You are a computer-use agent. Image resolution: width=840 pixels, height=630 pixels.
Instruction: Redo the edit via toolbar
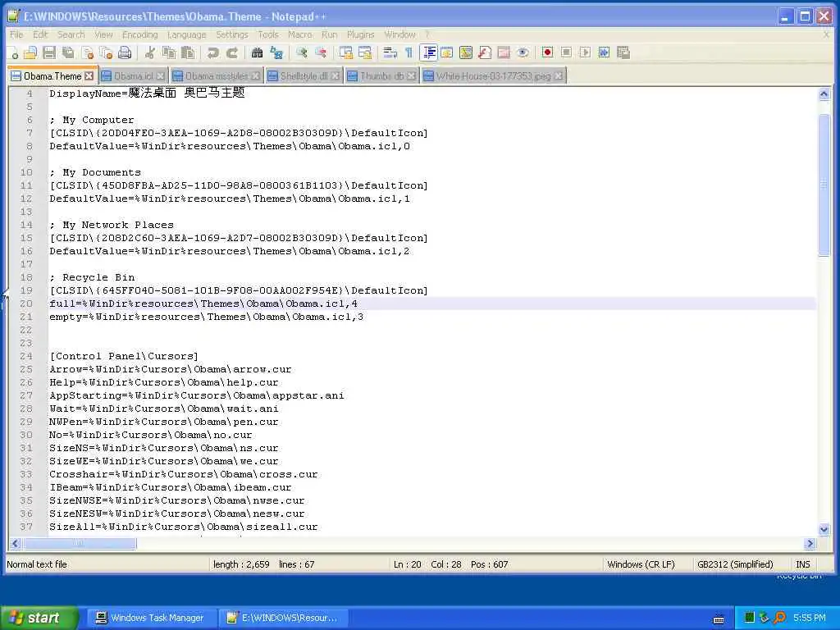coord(232,52)
